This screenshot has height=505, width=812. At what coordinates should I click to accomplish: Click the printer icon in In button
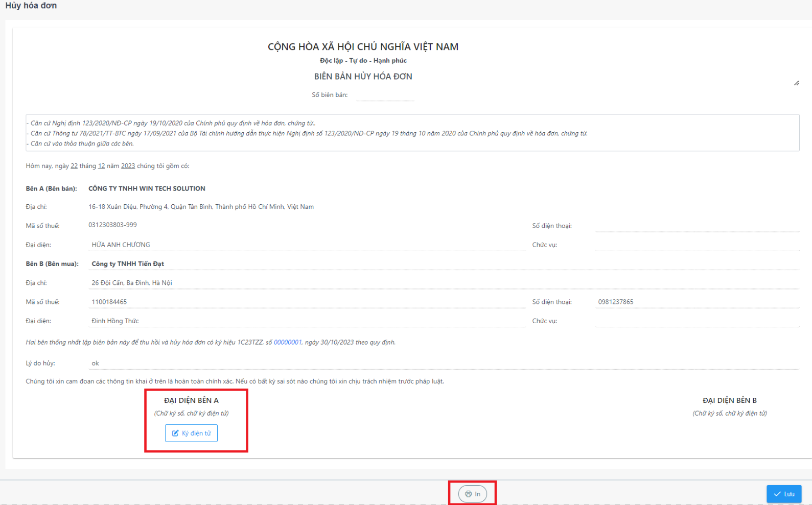[x=468, y=494]
